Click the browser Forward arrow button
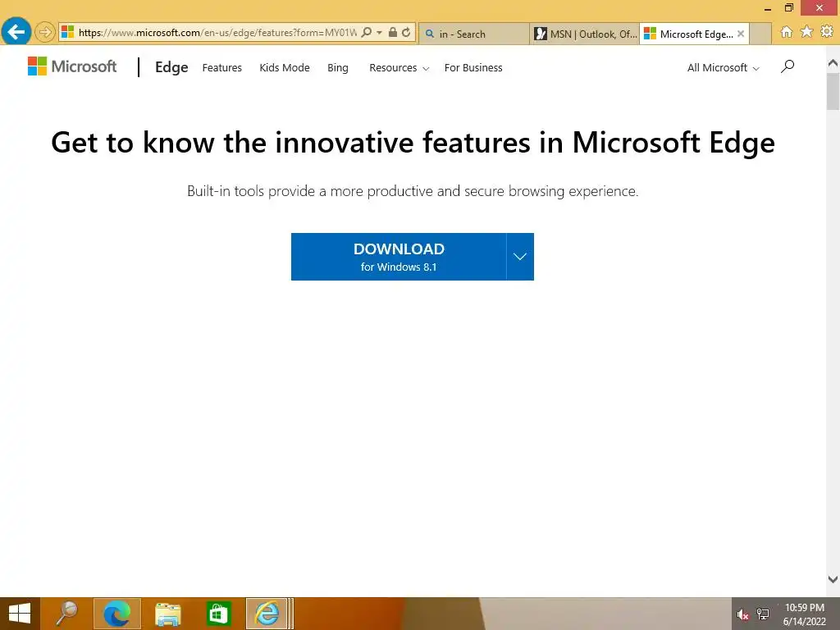Screen dimensions: 840x630 pos(45,33)
